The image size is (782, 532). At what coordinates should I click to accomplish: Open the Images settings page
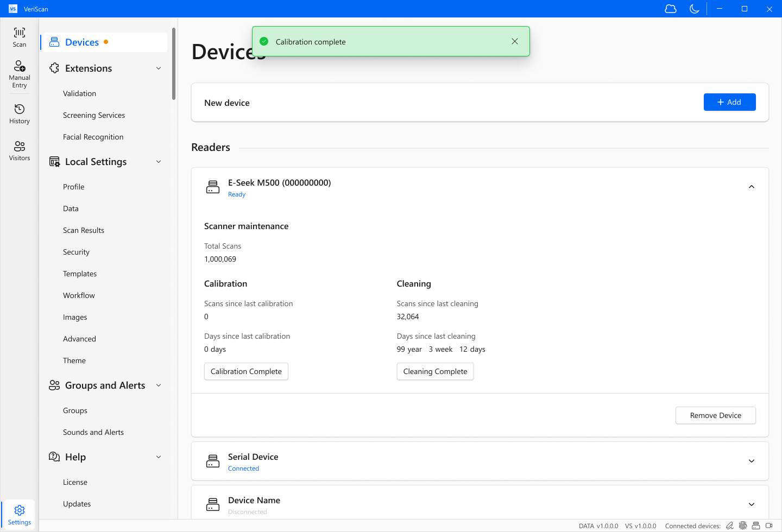(75, 317)
